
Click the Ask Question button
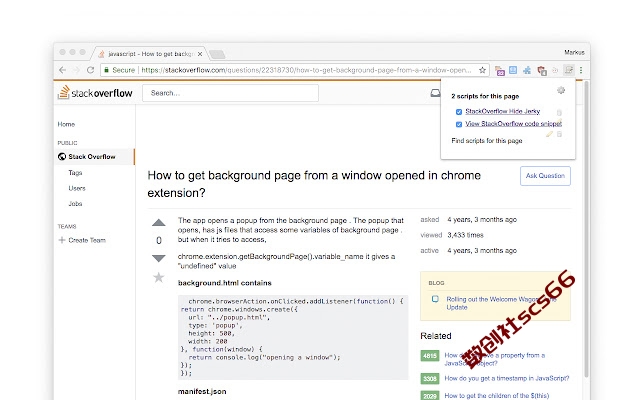545,176
